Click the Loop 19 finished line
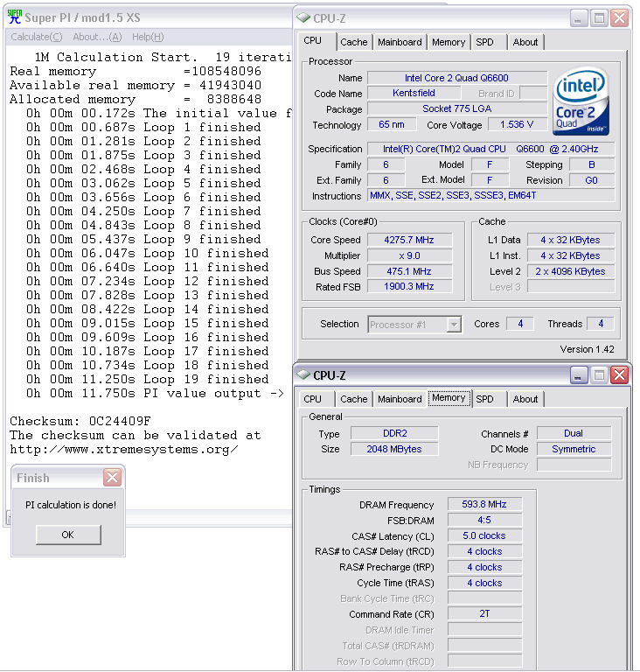The image size is (640, 672). click(148, 379)
